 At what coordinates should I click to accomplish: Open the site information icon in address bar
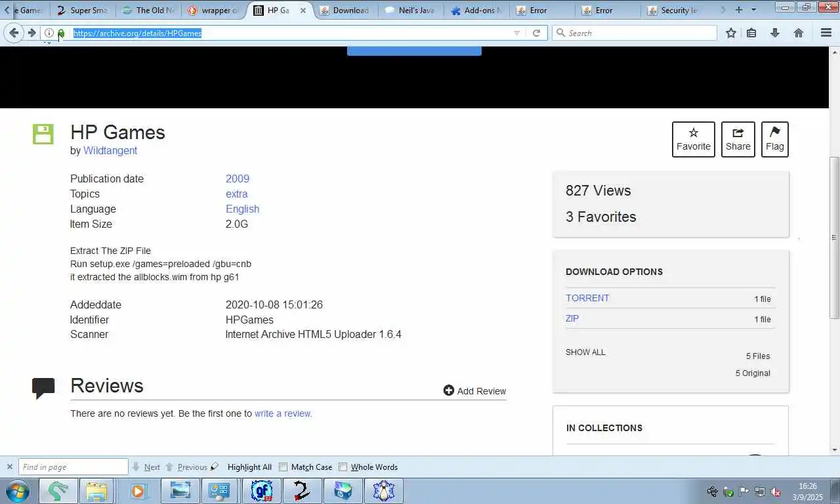click(x=49, y=33)
